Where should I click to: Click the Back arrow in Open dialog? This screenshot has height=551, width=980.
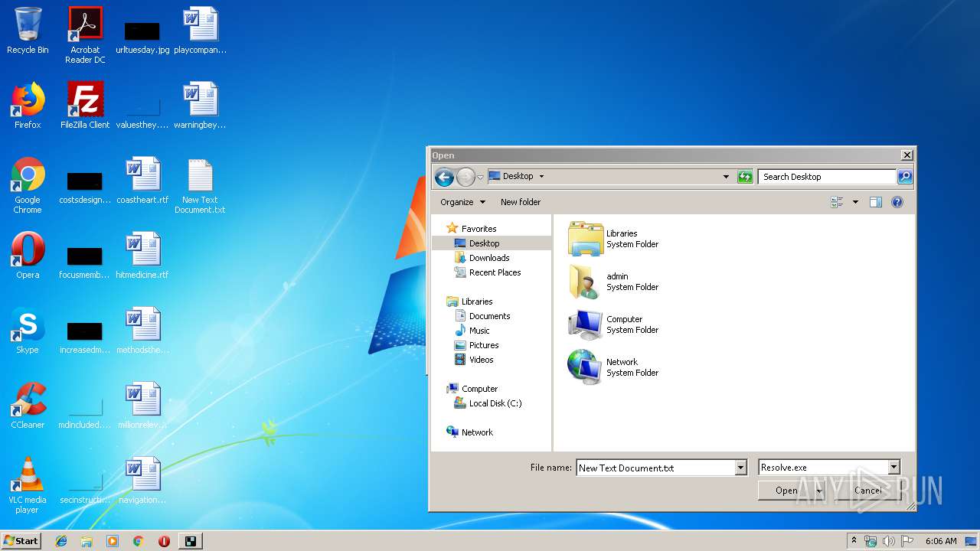point(444,177)
